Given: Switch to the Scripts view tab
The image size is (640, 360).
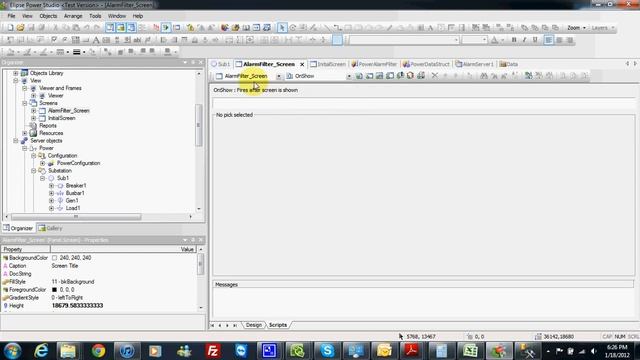Looking at the screenshot, I should pos(278,325).
